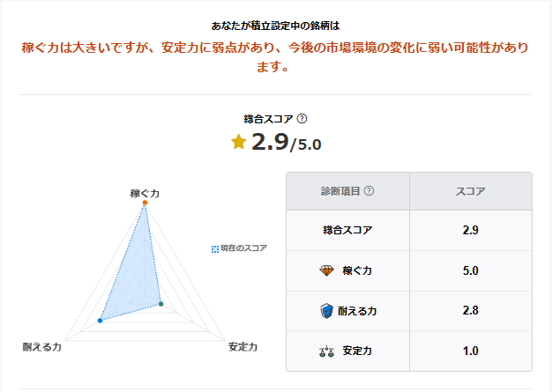Click the help icon next to 診断項目
The image size is (552, 392).
[369, 191]
